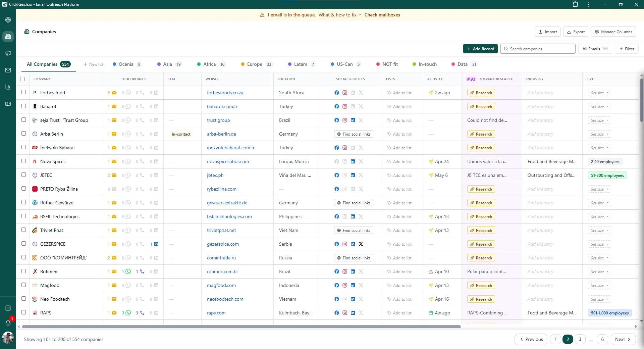Click phone touchpoint icon for Rofimex
Image resolution: width=644 pixels, height=349 pixels.
142,271
